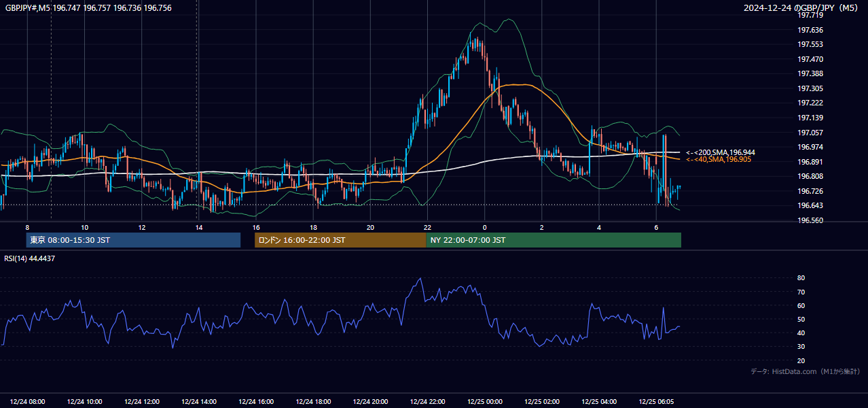Click price axis label 197.388
The width and height of the screenshot is (868, 408).
point(810,73)
